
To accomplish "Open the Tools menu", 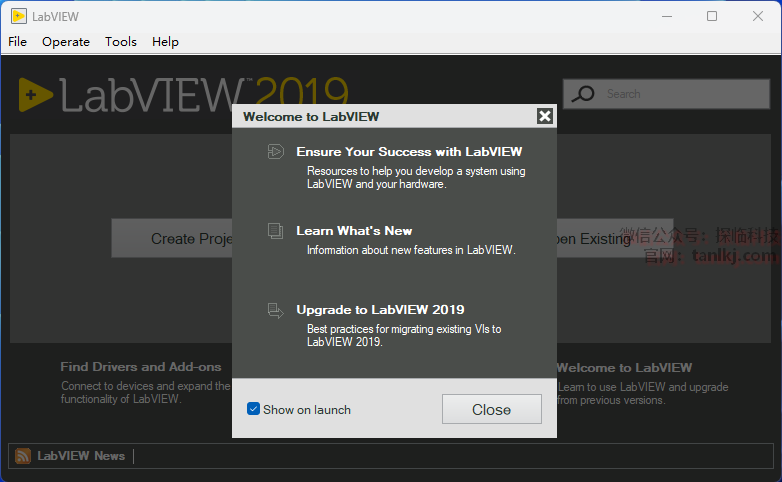I will point(121,42).
